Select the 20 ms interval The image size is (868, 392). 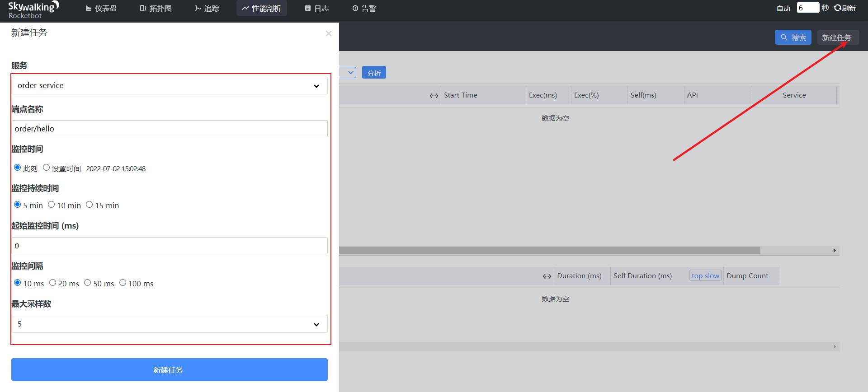(53, 283)
